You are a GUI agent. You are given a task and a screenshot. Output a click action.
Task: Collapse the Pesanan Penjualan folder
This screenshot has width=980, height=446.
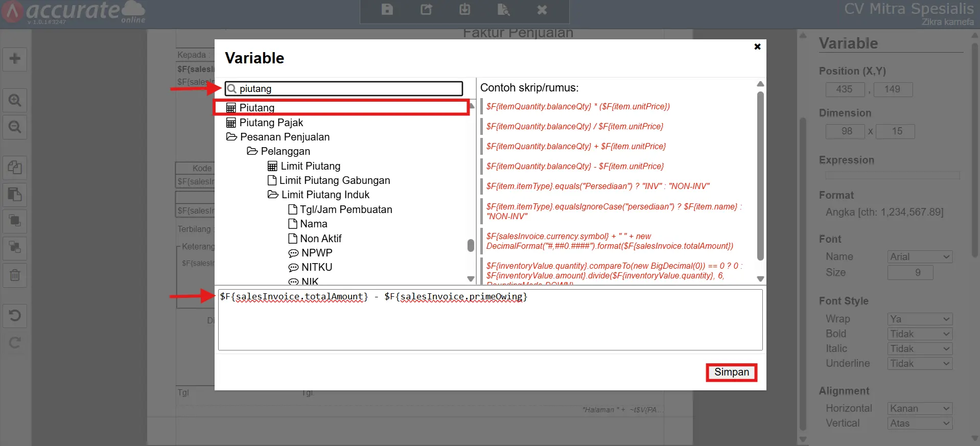click(231, 137)
